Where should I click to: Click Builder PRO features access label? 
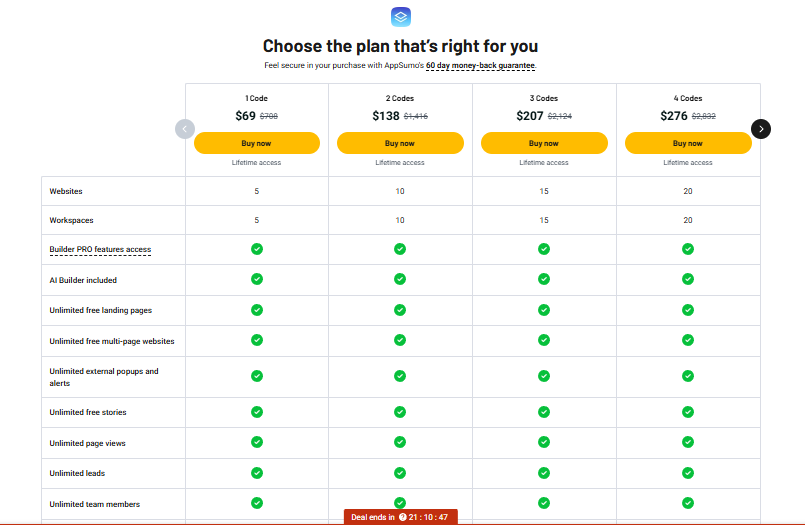[x=100, y=250]
